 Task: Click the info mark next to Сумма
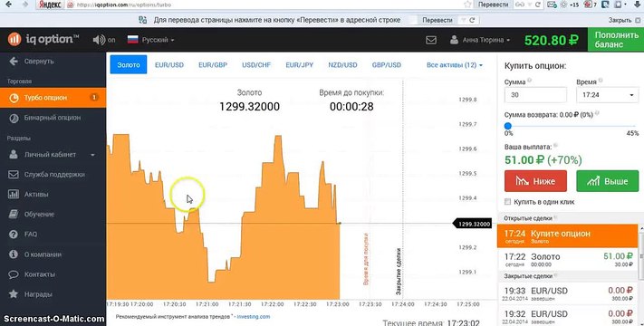pos(529,81)
